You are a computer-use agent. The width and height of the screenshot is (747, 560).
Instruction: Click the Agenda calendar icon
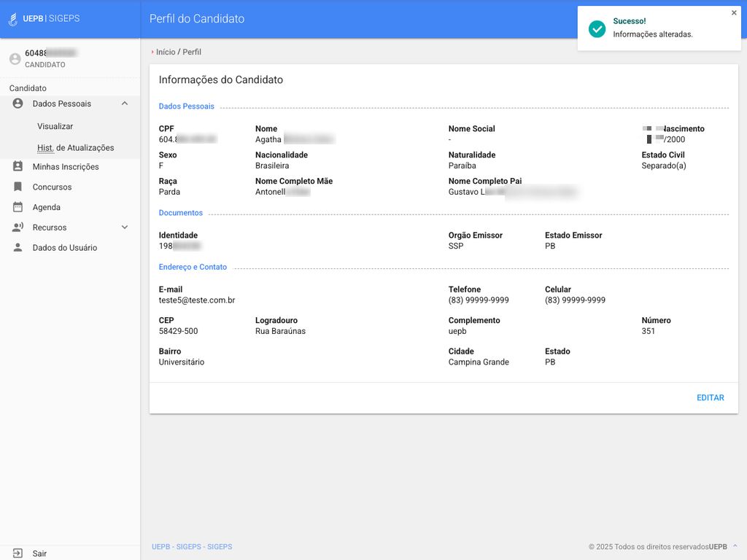pyautogui.click(x=18, y=206)
